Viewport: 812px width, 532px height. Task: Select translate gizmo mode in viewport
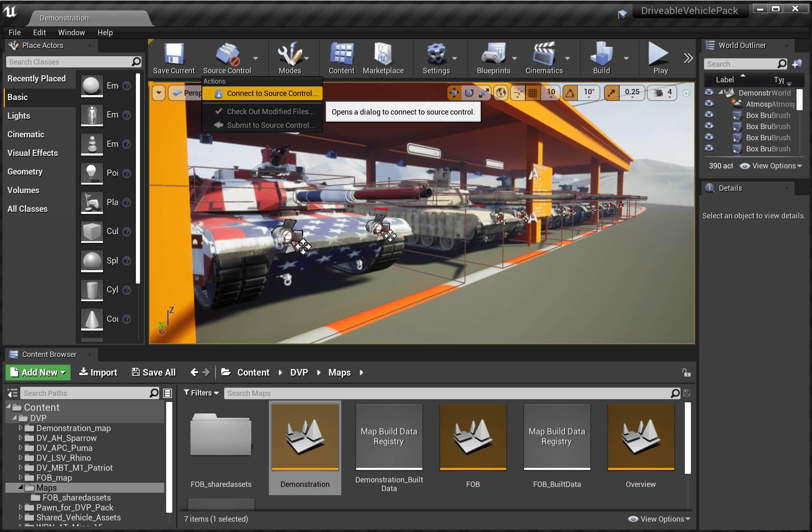[454, 93]
